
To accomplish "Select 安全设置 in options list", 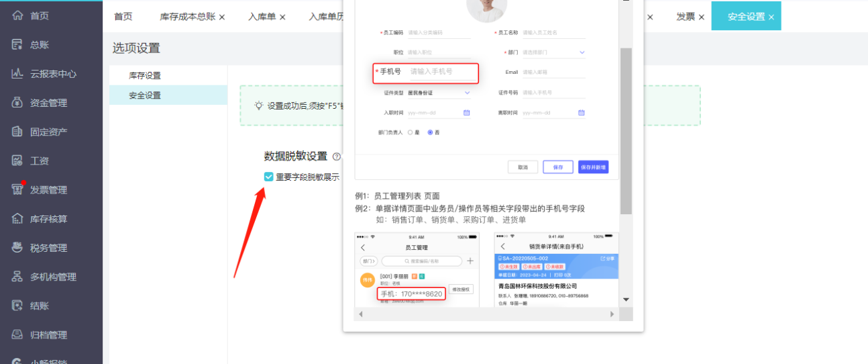I will (145, 95).
